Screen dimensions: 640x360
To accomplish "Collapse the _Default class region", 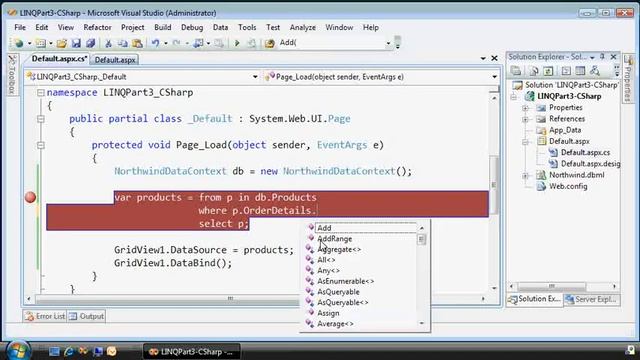I will (x=40, y=119).
